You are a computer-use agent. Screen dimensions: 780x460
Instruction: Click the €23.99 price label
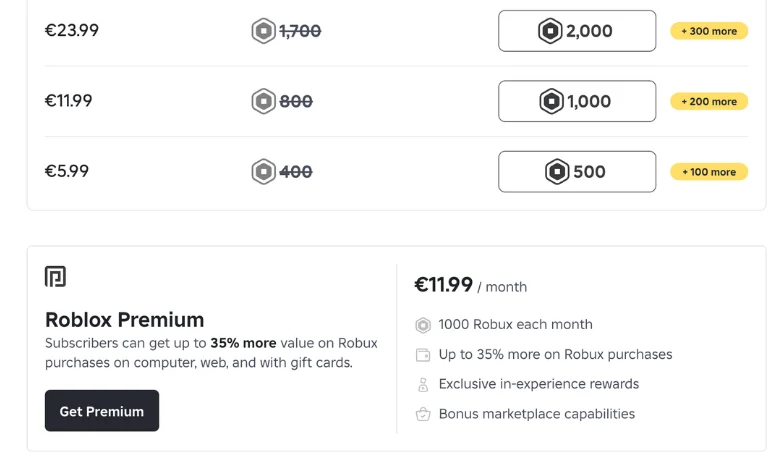click(72, 30)
